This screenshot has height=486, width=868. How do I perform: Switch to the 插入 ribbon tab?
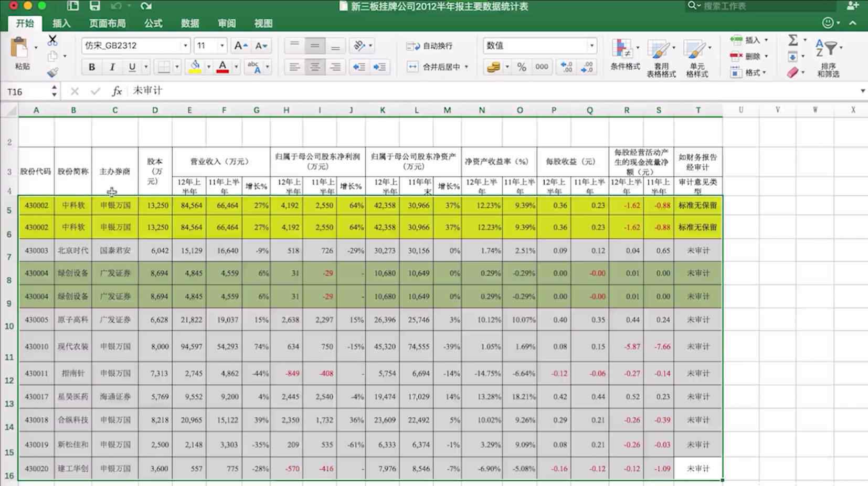61,23
